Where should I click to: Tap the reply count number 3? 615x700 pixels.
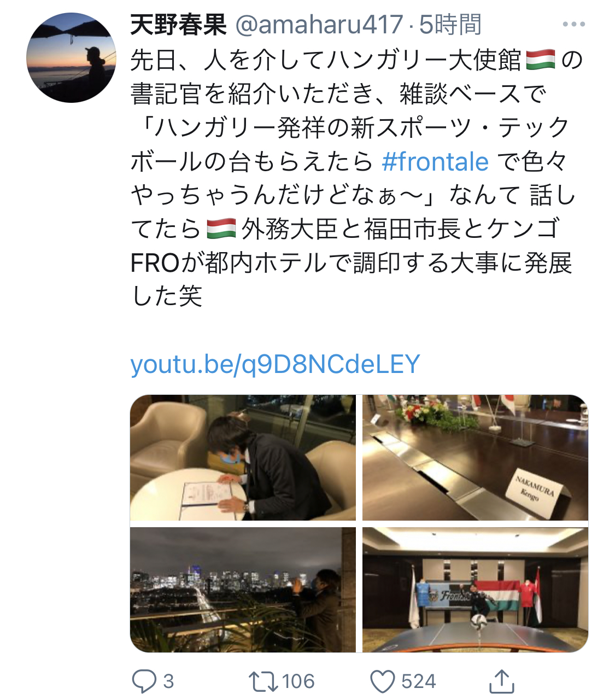[168, 681]
